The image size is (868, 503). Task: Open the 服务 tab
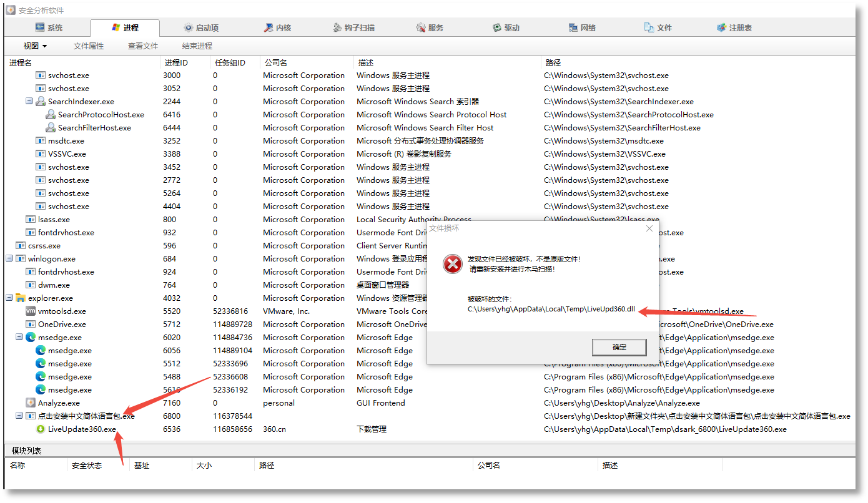click(x=430, y=27)
